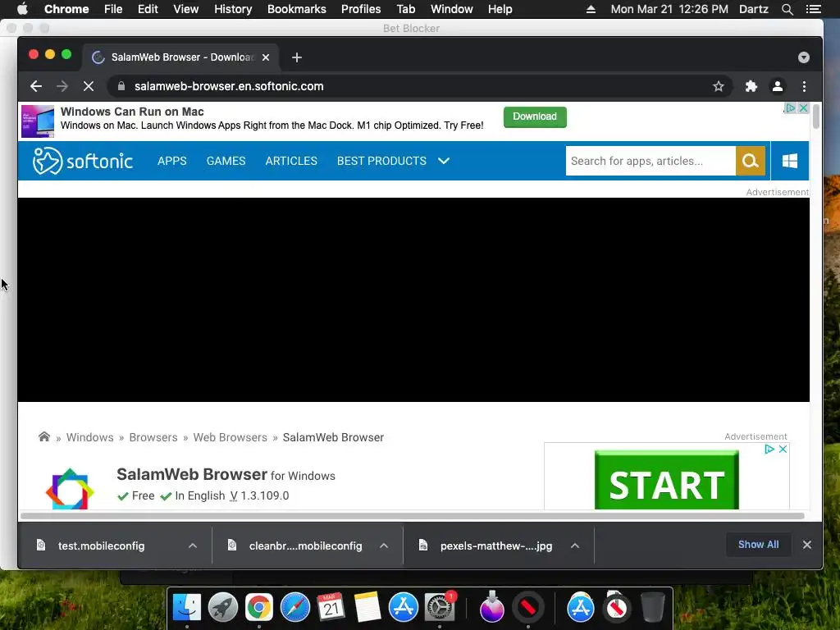The height and width of the screenshot is (630, 840).
Task: Expand options for test.mobileconfig download
Action: (193, 546)
